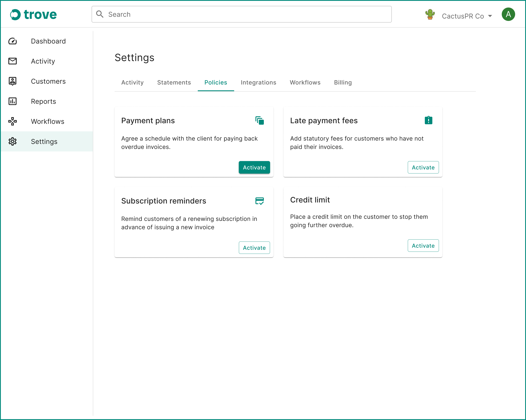Click the cactus company icon

pos(430,14)
